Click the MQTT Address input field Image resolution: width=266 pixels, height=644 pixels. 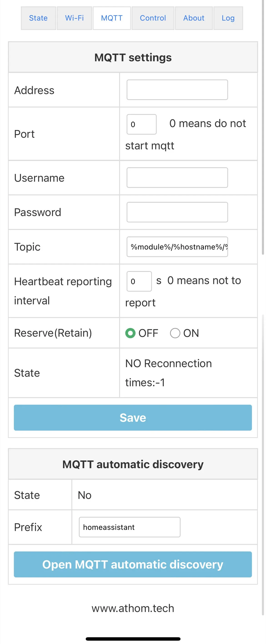click(x=177, y=90)
